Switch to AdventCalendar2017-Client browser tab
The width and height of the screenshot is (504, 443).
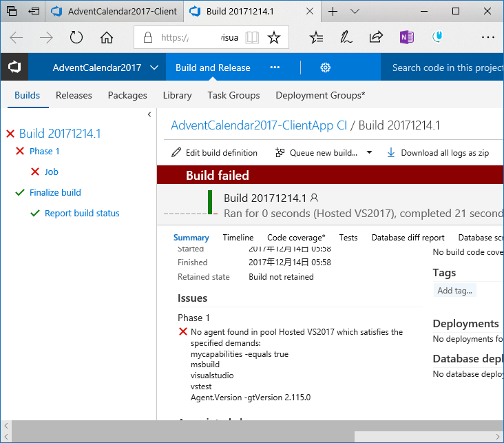click(x=114, y=12)
